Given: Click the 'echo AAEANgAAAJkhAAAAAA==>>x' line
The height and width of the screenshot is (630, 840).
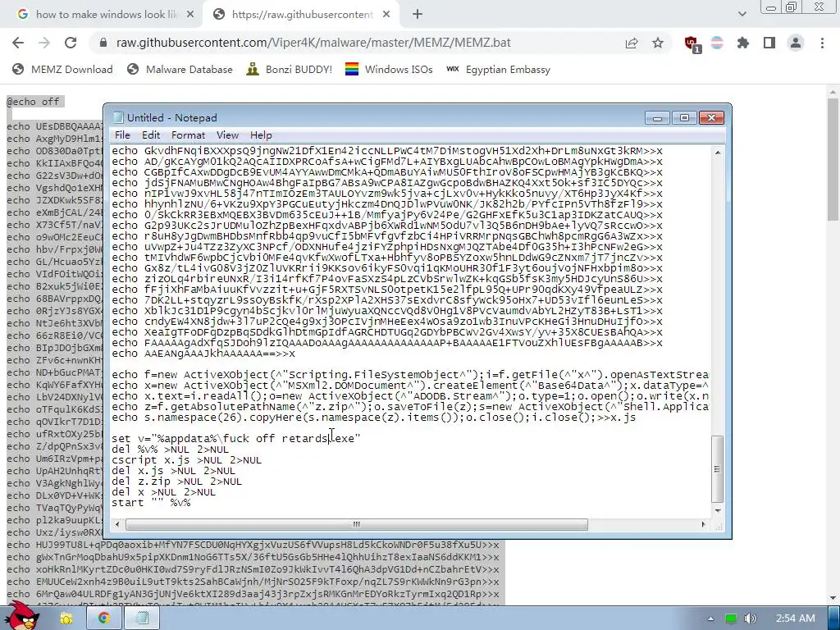Looking at the screenshot, I should tap(203, 354).
